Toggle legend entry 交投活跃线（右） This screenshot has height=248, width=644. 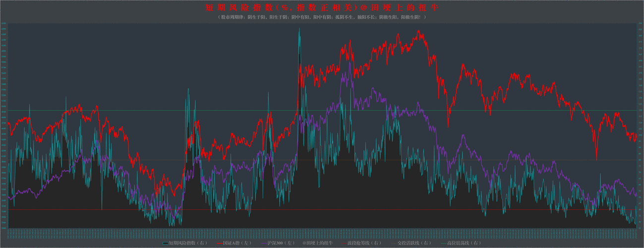[x=411, y=243]
